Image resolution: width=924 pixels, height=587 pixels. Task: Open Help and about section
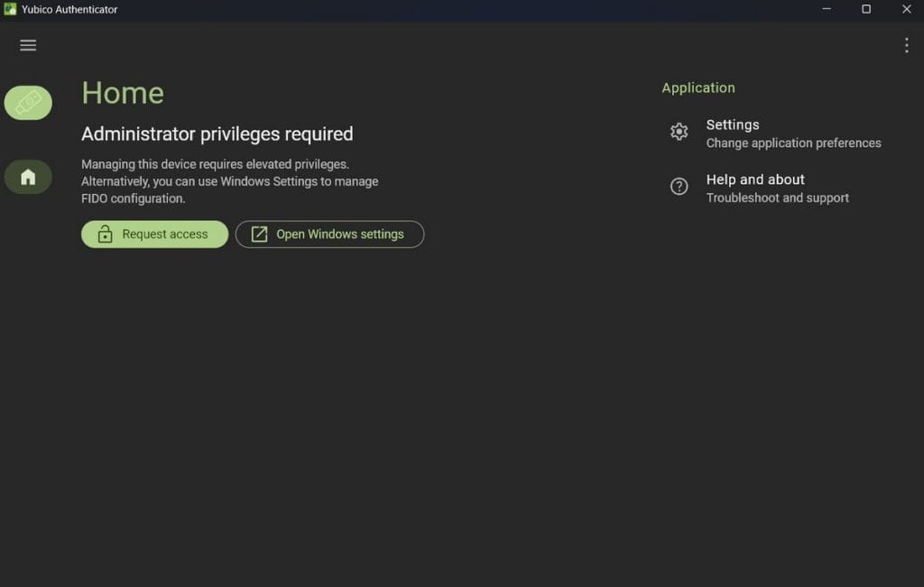coord(760,188)
